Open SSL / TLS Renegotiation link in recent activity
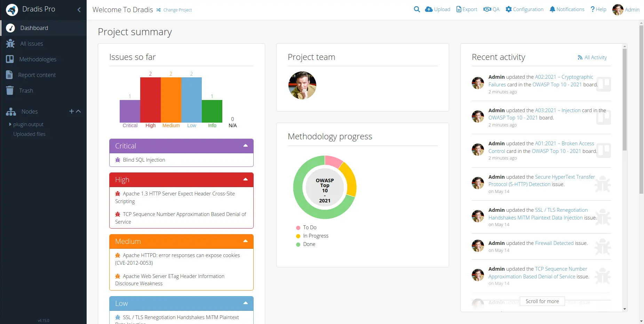This screenshot has height=324, width=644. click(538, 214)
